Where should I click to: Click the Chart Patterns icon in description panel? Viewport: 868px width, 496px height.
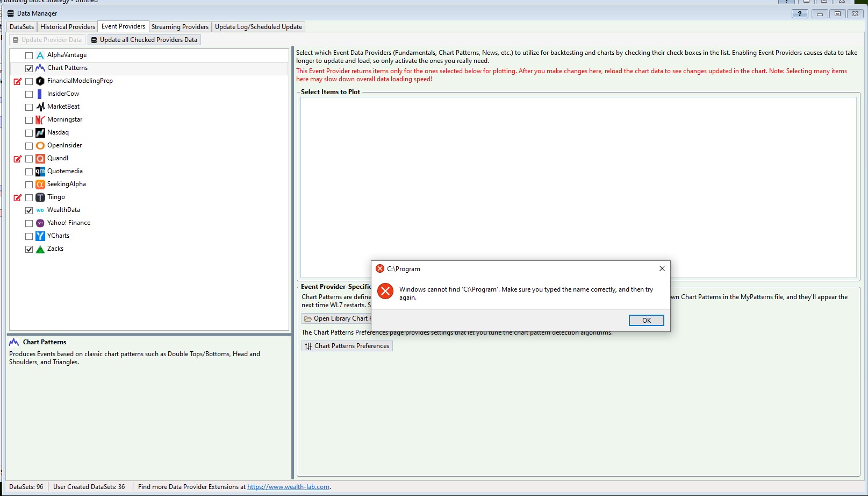(x=14, y=342)
